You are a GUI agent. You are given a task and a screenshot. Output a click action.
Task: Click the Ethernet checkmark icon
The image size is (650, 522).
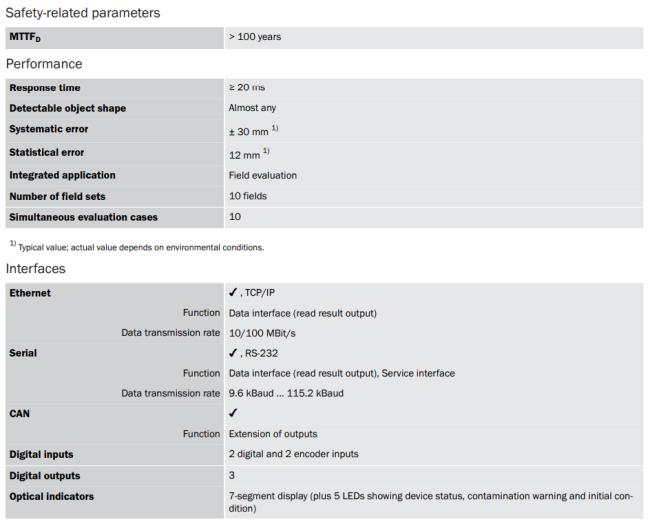[233, 293]
